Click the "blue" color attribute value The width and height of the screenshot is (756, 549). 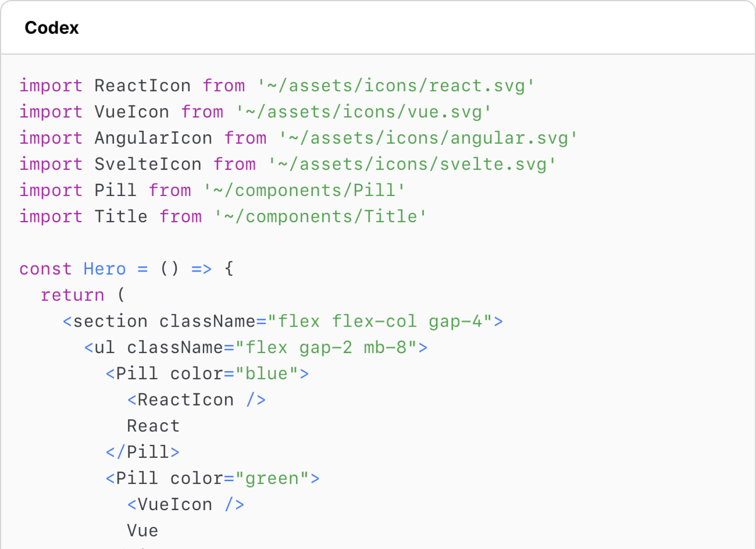click(267, 374)
